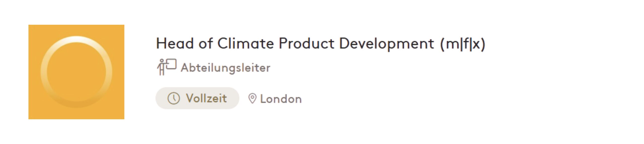Image resolution: width=644 pixels, height=144 pixels.
Task: Click the (m|f|x) suffix in the title
Action: tap(462, 44)
